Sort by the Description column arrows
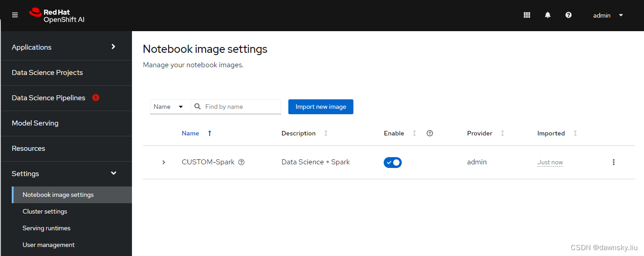Image resolution: width=644 pixels, height=256 pixels. [326, 133]
